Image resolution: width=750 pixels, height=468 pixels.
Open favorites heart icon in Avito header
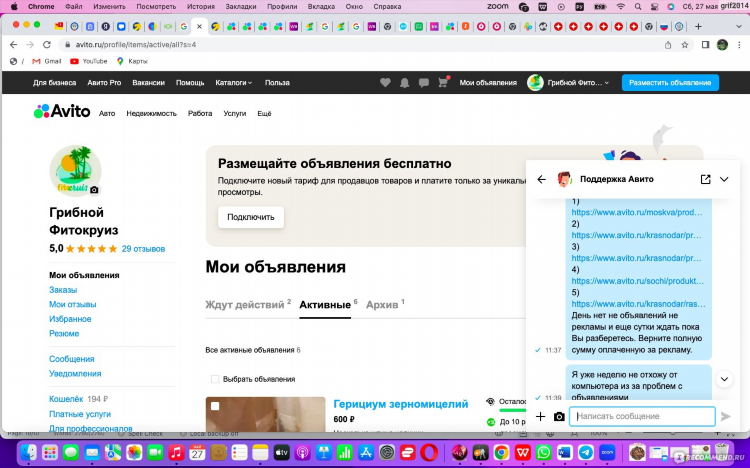point(385,82)
